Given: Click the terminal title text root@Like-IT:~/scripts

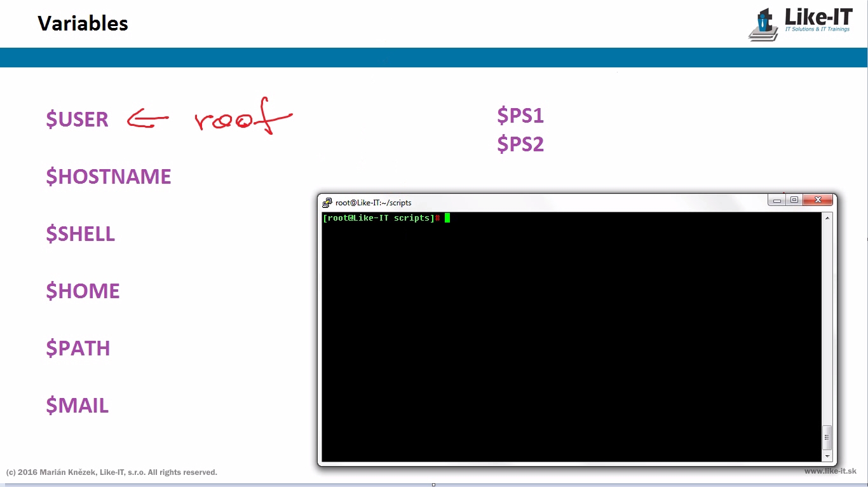Looking at the screenshot, I should pos(373,203).
